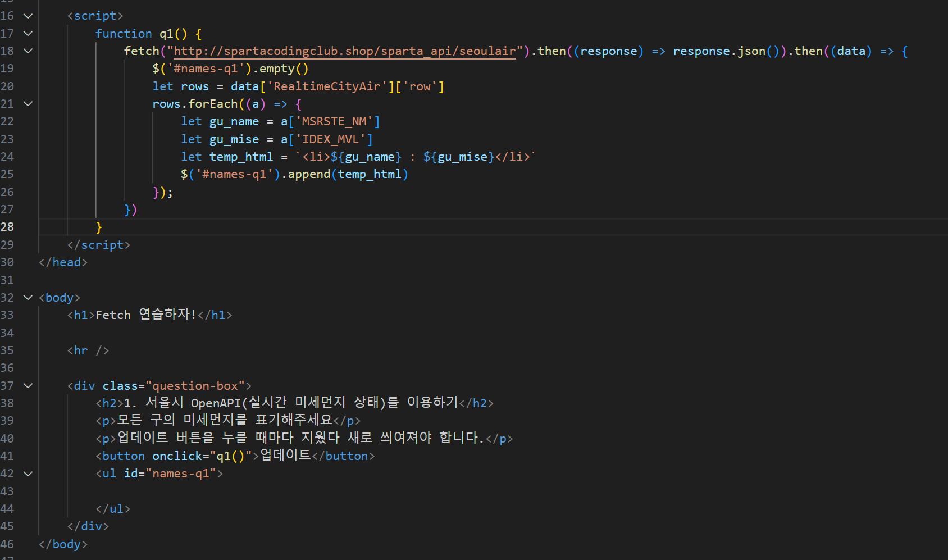Collapse function q1 fold arrow at line 17
The height and width of the screenshot is (560, 948).
28,34
